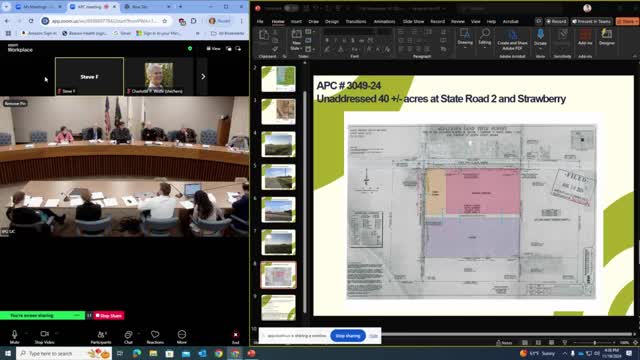Switch to the Insert ribbon tab
Image resolution: width=640 pixels, height=360 pixels.
296,21
